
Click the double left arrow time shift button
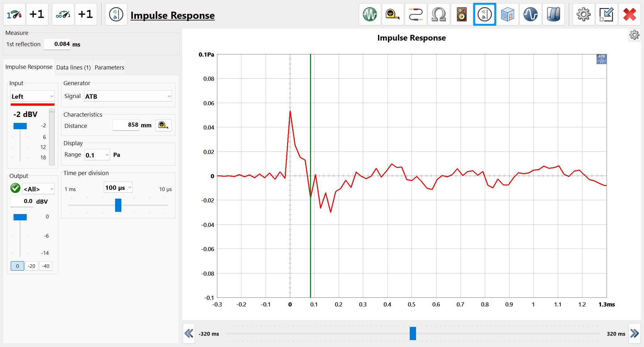[x=189, y=333]
